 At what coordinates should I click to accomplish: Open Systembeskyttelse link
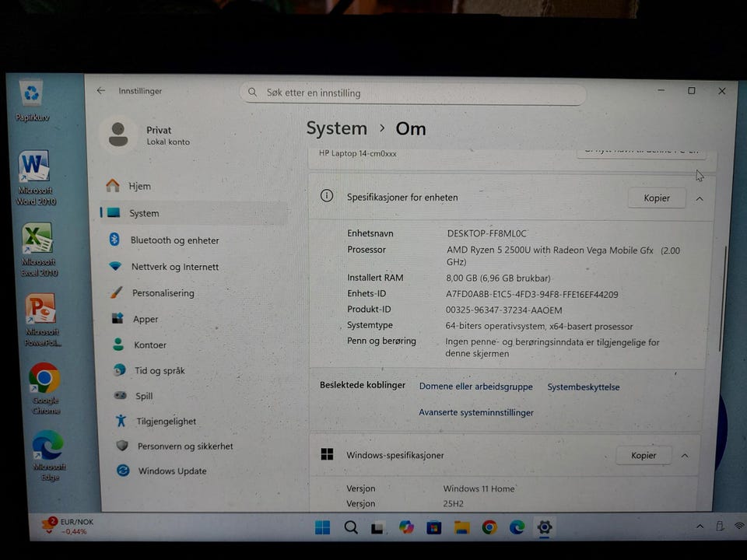pos(583,387)
